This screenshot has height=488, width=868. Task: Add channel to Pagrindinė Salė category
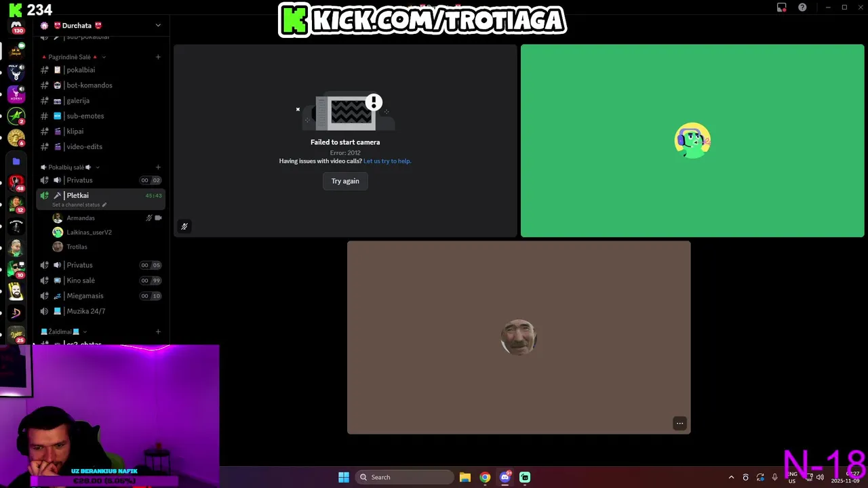(158, 57)
